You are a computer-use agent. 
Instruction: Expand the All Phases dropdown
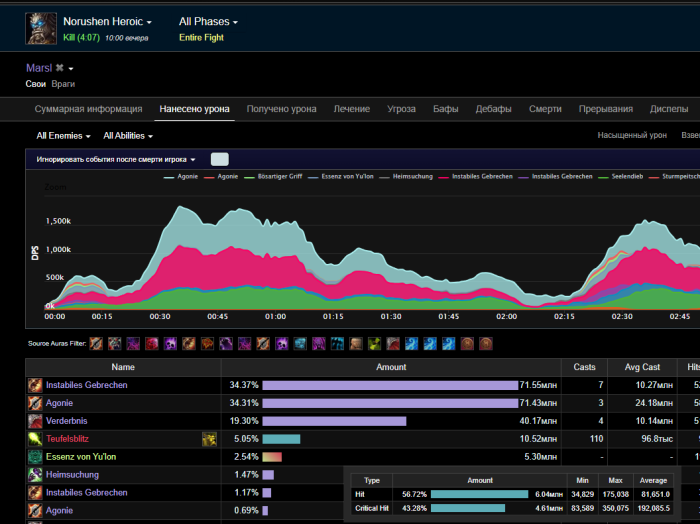pyautogui.click(x=208, y=21)
